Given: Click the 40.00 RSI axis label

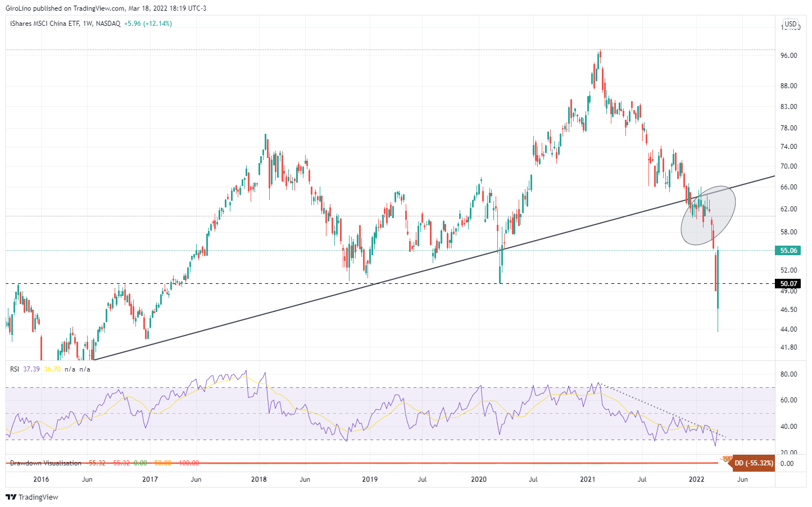Looking at the screenshot, I should [x=789, y=427].
